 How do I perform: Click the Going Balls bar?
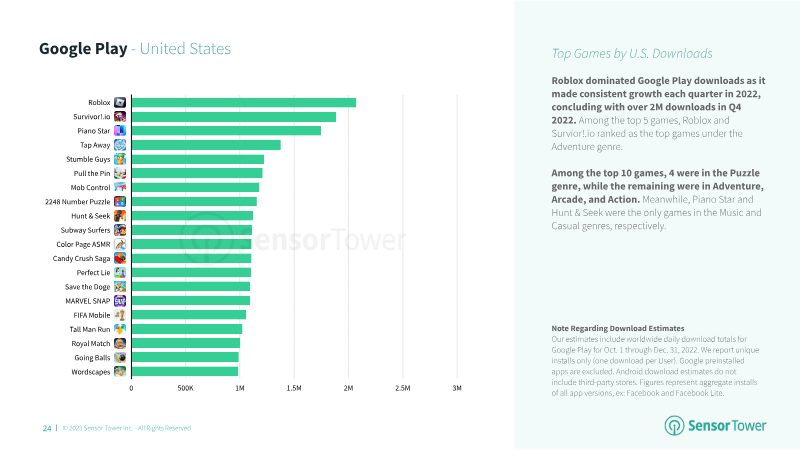[185, 357]
